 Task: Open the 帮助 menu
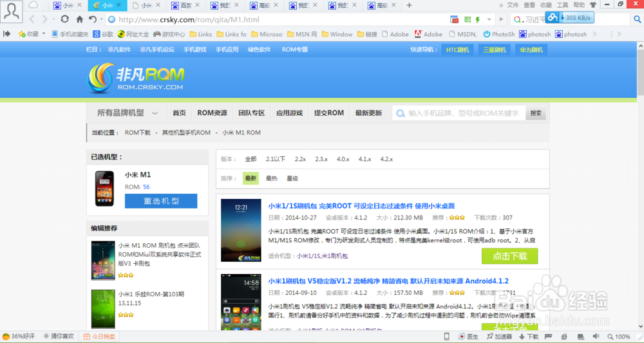(x=578, y=5)
